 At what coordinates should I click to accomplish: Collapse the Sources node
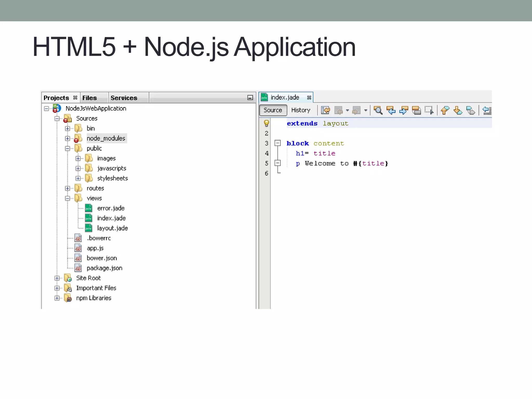point(57,119)
